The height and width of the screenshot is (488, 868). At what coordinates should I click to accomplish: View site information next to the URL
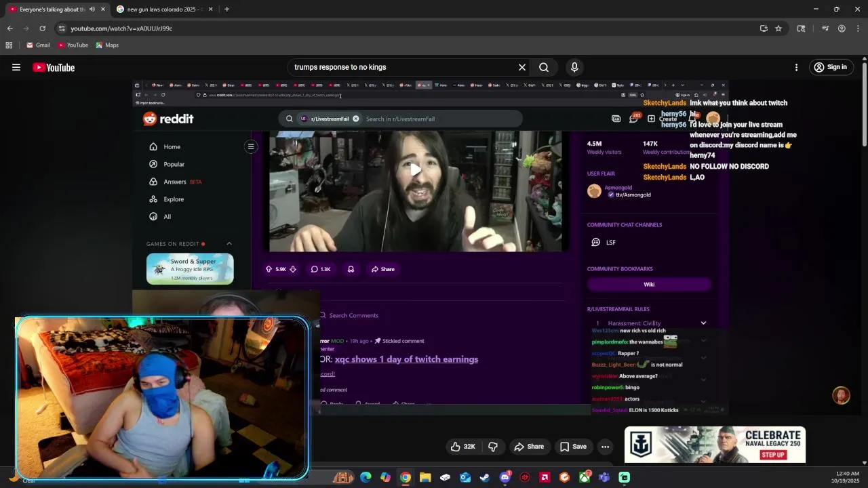[62, 28]
